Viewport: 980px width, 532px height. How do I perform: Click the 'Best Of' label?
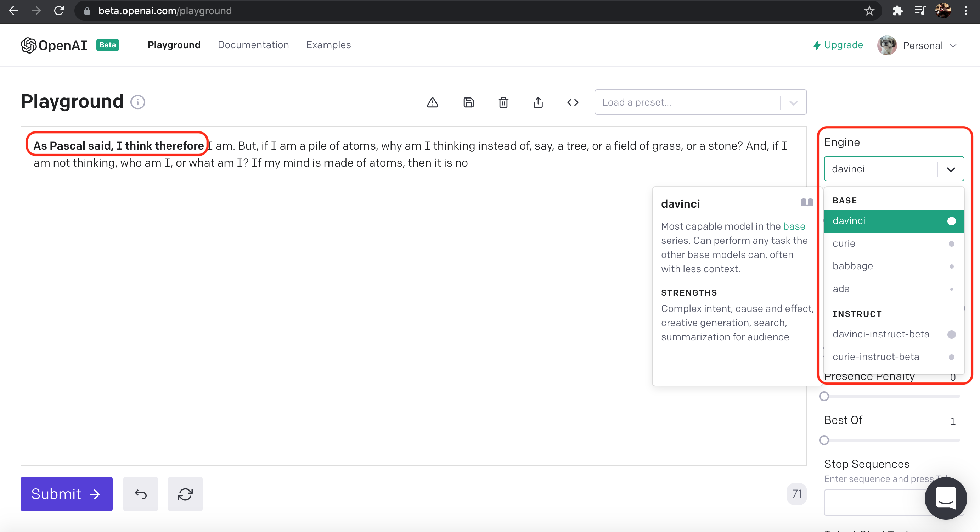843,420
